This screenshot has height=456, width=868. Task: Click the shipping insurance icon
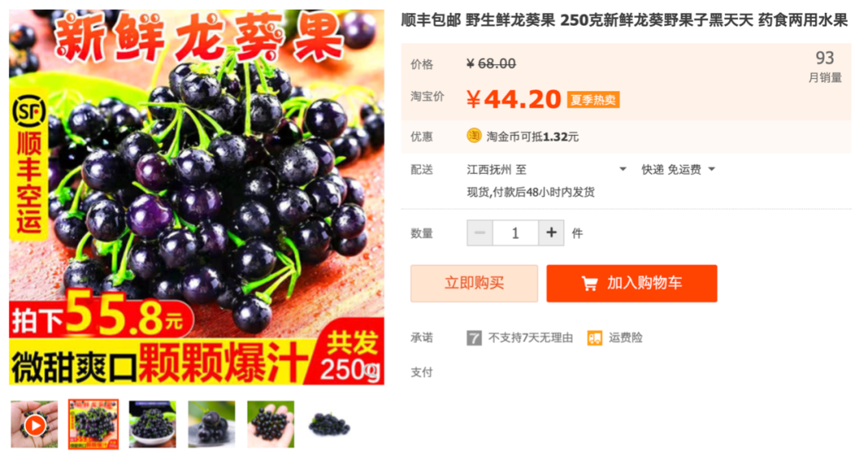coord(595,338)
